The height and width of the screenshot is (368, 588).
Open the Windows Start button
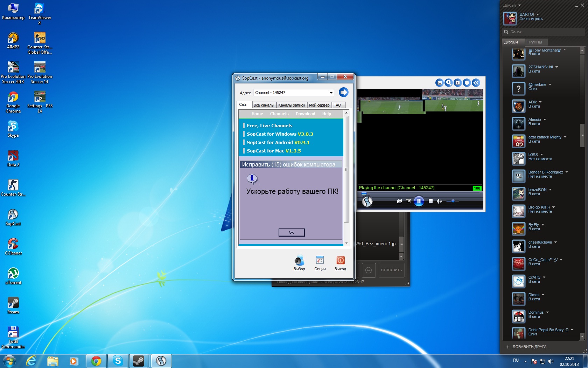point(9,361)
